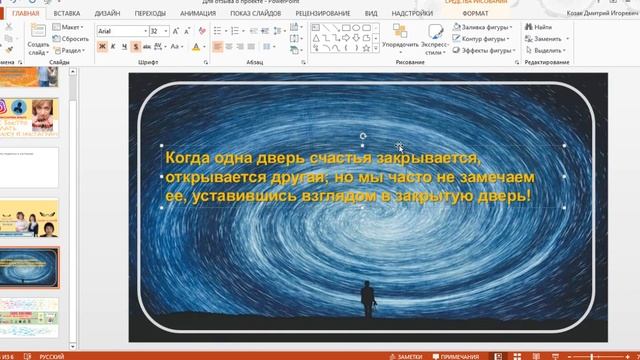Open Shape Fill (Заливка фигуры) dropdown
This screenshot has width=640, height=360.
click(482, 27)
